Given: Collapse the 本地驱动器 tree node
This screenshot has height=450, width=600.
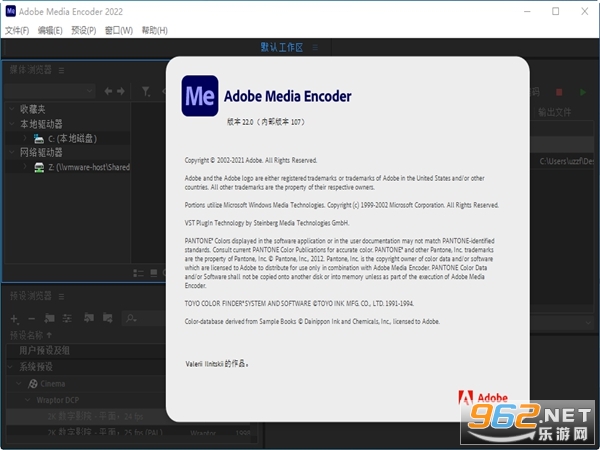Looking at the screenshot, I should (12, 124).
